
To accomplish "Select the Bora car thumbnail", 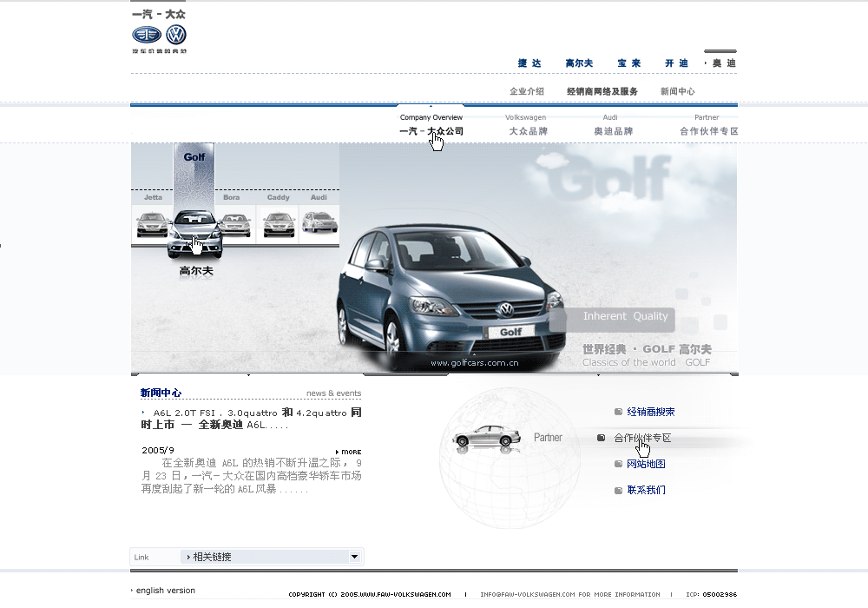I will (x=234, y=225).
